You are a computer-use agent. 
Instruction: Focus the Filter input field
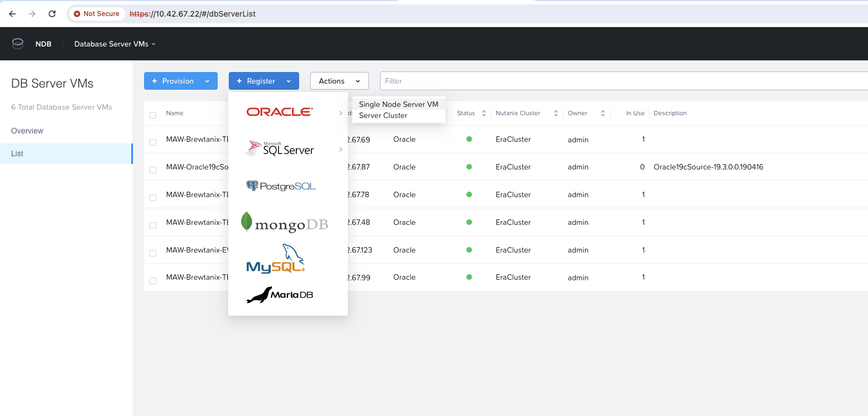pos(624,81)
